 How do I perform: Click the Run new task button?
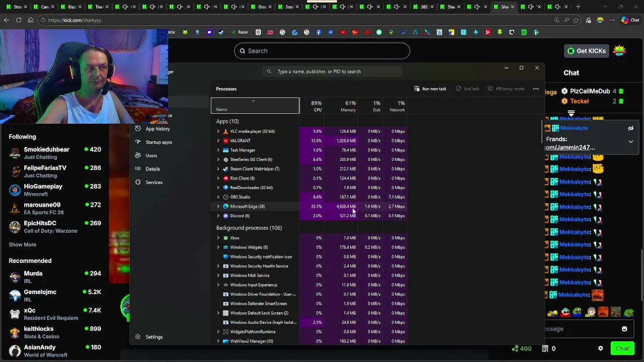pos(430,89)
